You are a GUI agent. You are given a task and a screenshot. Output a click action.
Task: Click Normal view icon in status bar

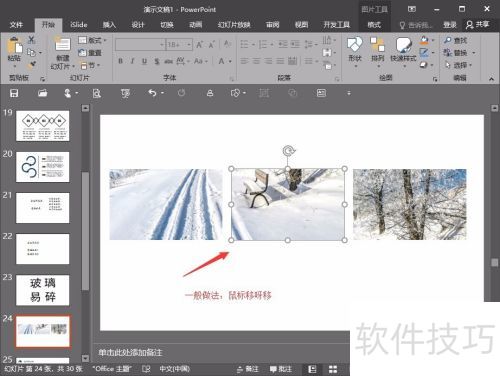(312, 369)
